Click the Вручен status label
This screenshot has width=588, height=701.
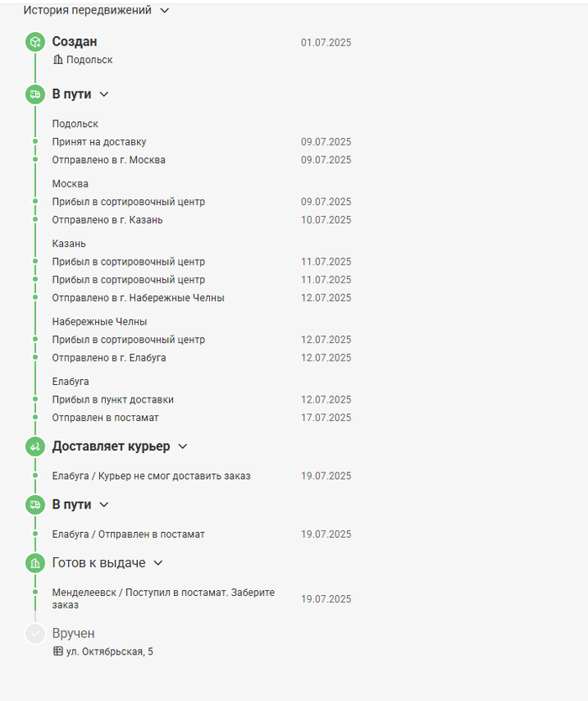(x=73, y=634)
